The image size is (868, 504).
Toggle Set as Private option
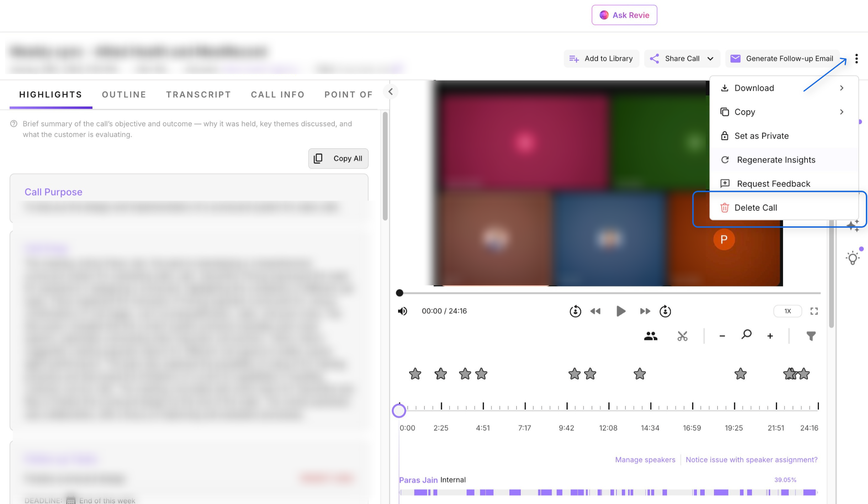pyautogui.click(x=761, y=136)
